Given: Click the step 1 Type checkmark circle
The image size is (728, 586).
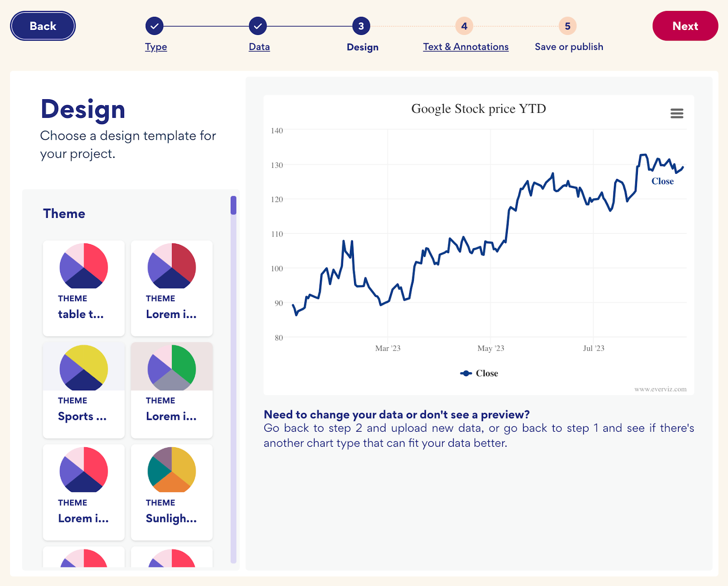Looking at the screenshot, I should pos(155,26).
